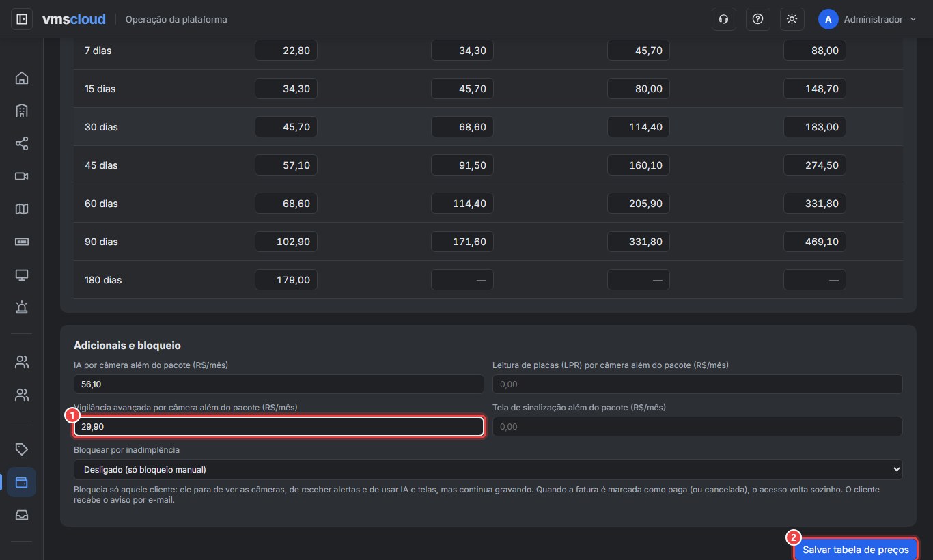The width and height of the screenshot is (933, 560).
Task: Click the vmscloud logo
Action: tap(74, 19)
